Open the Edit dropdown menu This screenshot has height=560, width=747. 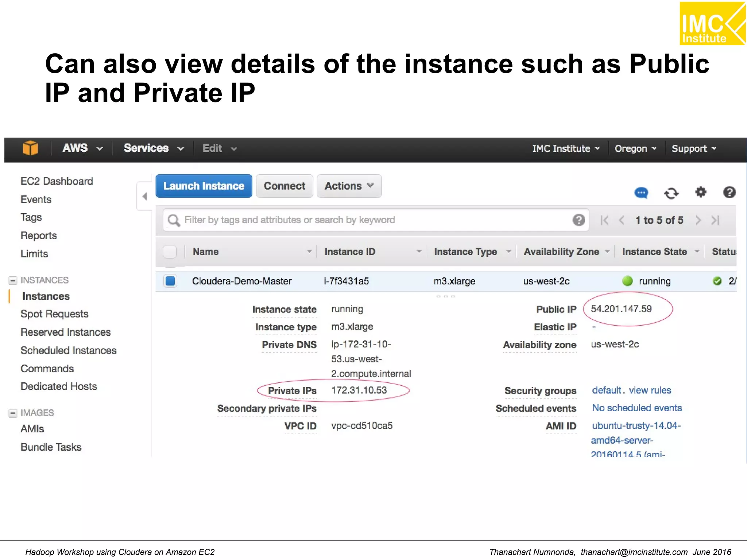pos(220,148)
